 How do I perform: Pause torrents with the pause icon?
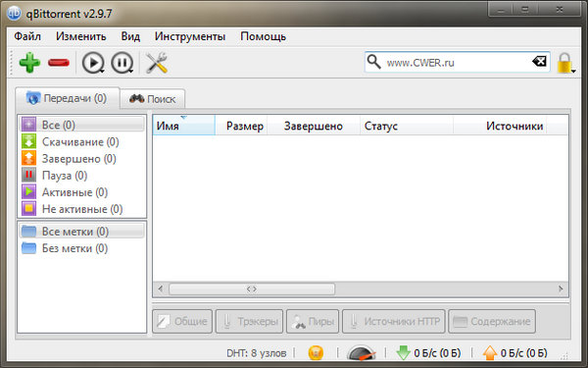click(122, 63)
